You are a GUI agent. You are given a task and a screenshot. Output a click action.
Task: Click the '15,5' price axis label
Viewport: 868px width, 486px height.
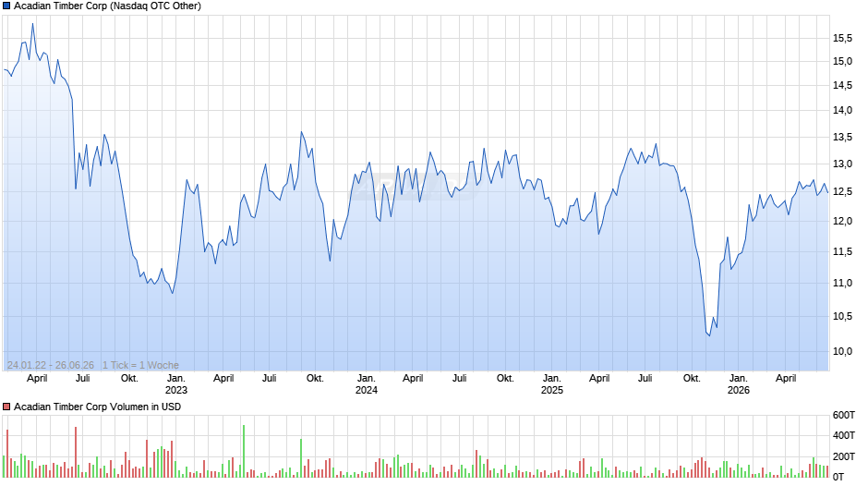click(x=842, y=38)
